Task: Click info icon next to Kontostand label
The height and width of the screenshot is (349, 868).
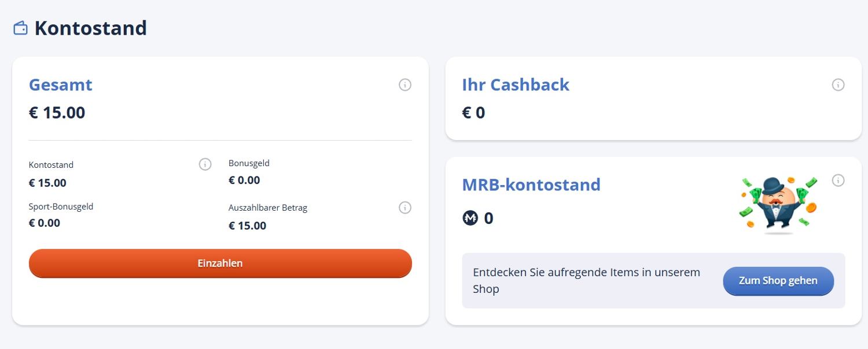Action: coord(205,164)
